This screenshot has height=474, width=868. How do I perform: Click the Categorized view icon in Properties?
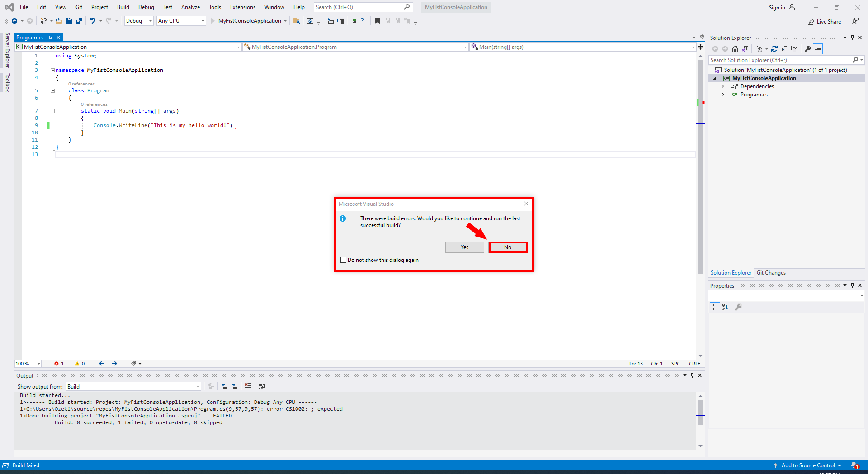(715, 307)
